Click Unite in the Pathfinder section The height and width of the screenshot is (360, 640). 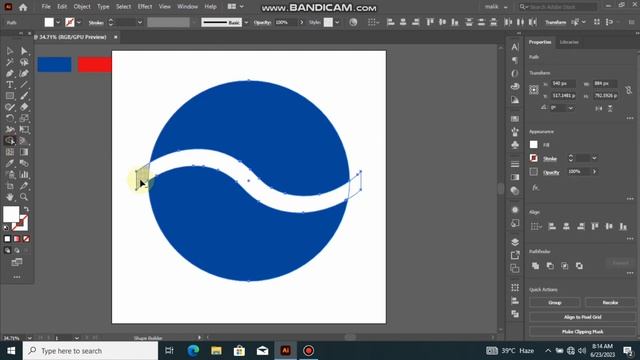coord(536,266)
